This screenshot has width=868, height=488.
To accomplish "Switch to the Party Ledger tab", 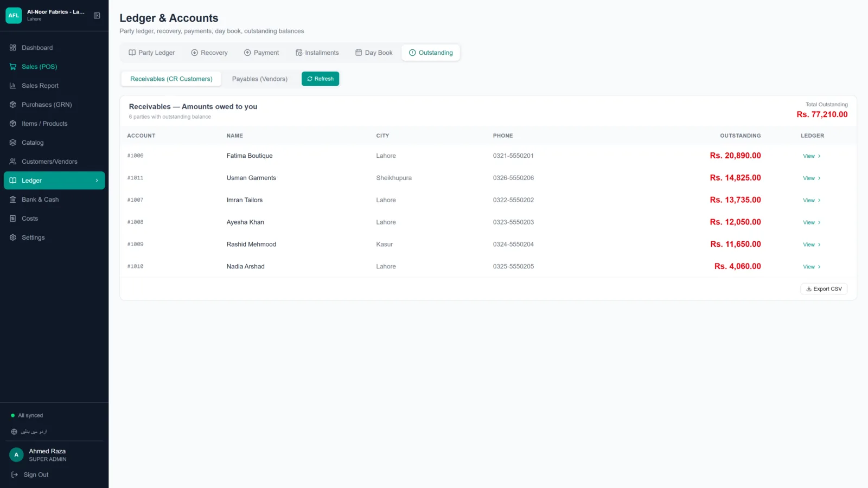I will 152,53.
